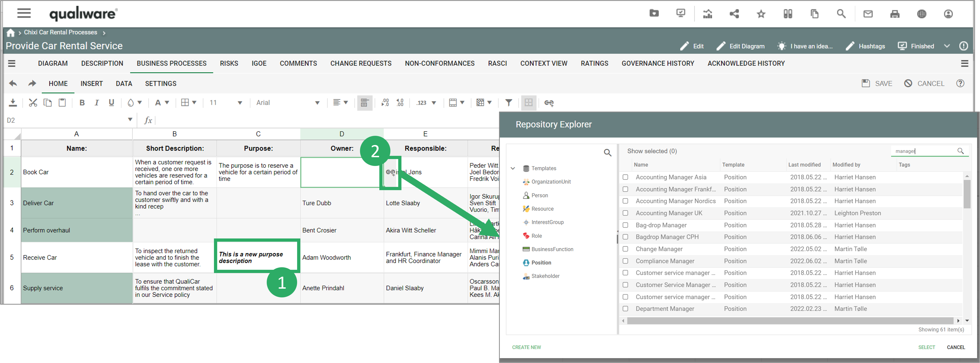This screenshot has height=363, width=980.
Task: Apply bold formatting to the cell
Action: point(82,103)
